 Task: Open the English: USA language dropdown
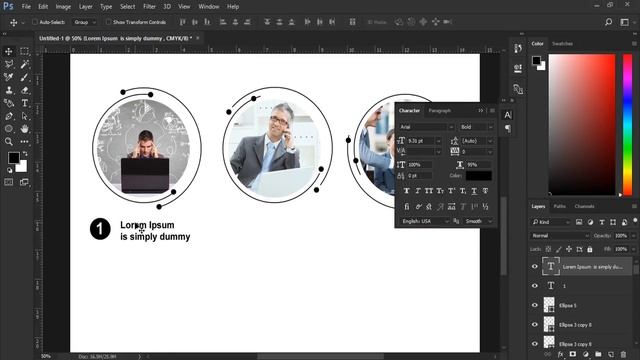[424, 221]
